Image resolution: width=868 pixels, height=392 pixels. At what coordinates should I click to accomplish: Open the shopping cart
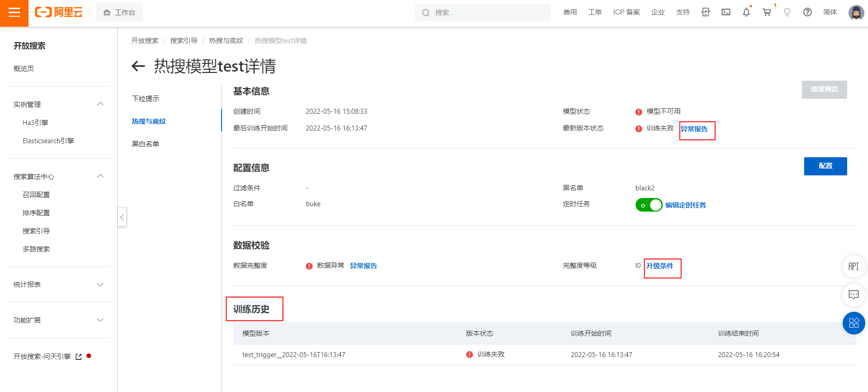pyautogui.click(x=767, y=12)
